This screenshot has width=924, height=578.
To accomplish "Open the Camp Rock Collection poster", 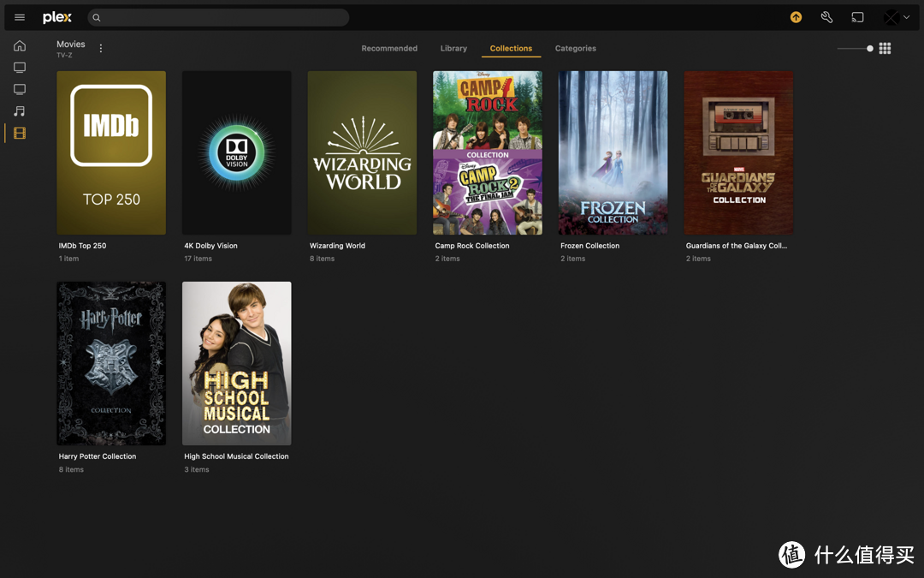I will pyautogui.click(x=488, y=152).
